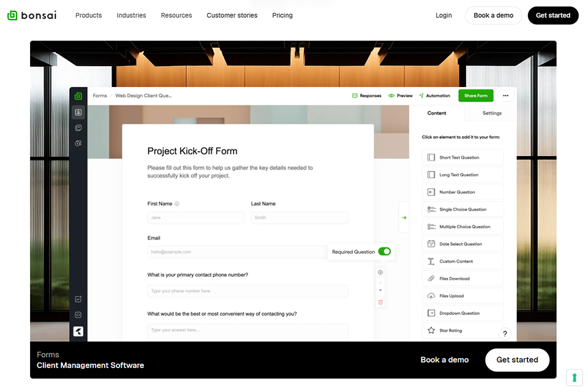Click the question settings gear icon
Image resolution: width=588 pixels, height=392 pixels.
(x=380, y=273)
